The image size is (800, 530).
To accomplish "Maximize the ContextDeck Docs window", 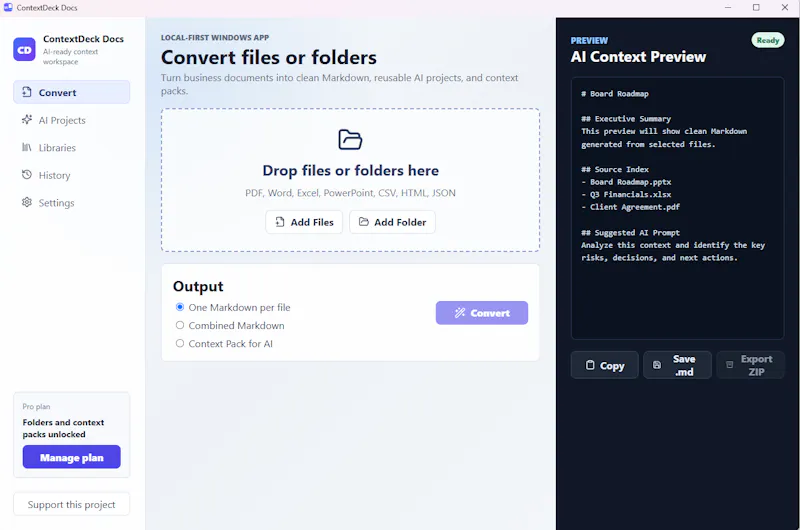I will pos(756,7).
